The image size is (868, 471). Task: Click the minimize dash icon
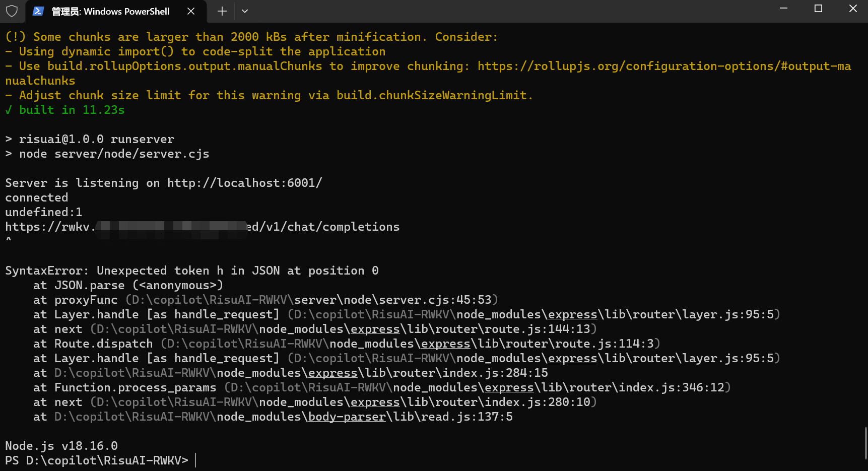coord(783,9)
